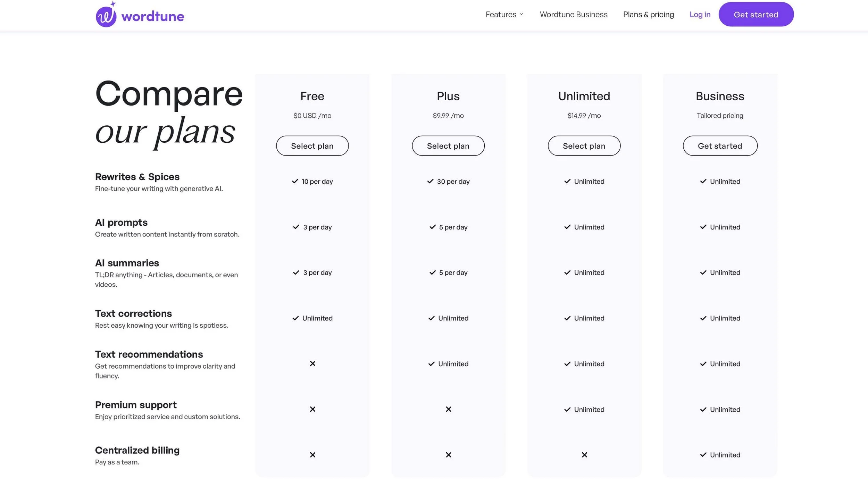Click the X icon for Free Text recommendations
The width and height of the screenshot is (868, 503).
[x=312, y=363]
